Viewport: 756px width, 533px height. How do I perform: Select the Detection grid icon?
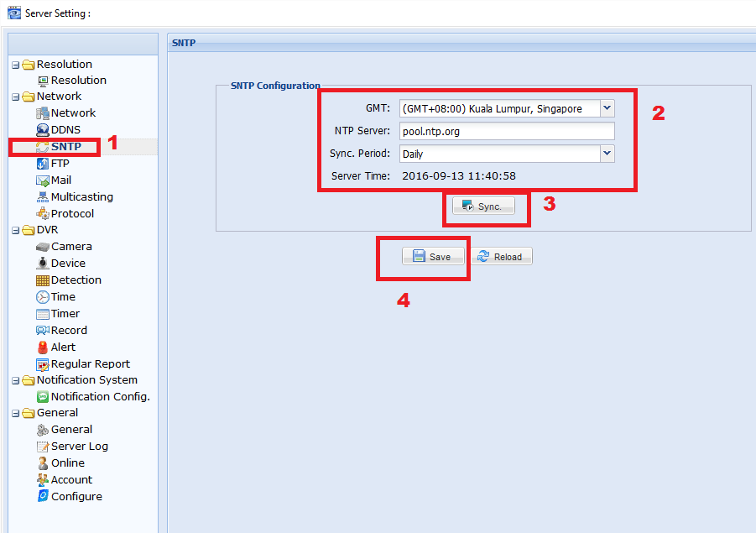point(43,280)
